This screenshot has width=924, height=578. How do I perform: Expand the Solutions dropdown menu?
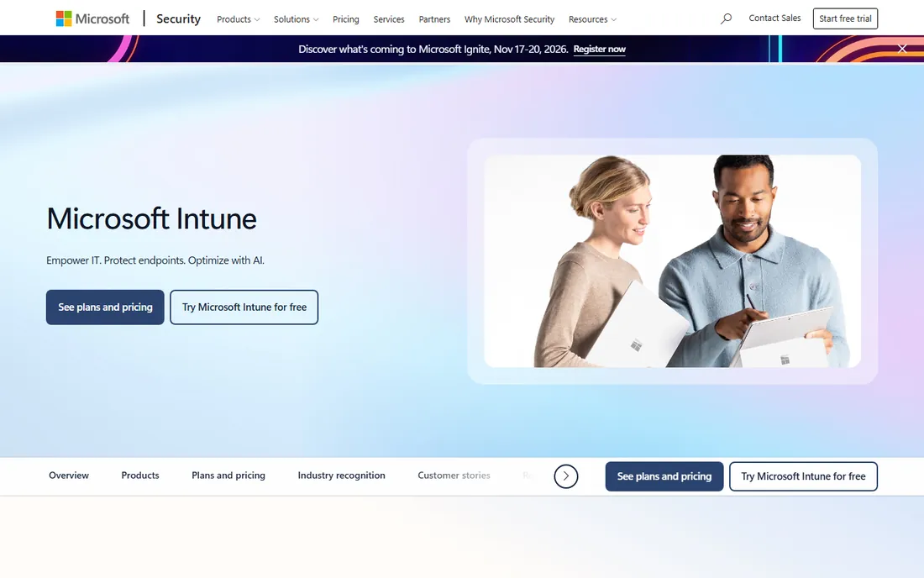point(296,19)
